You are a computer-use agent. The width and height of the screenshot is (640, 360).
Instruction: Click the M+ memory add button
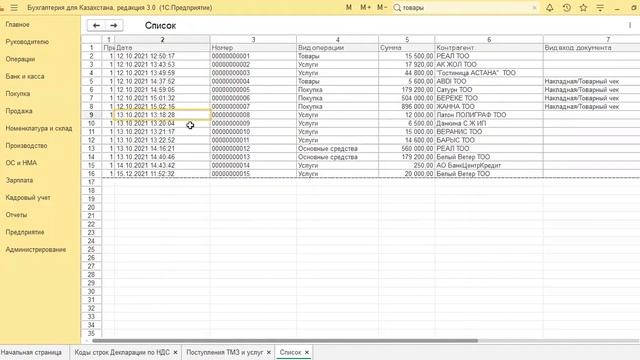coord(365,8)
